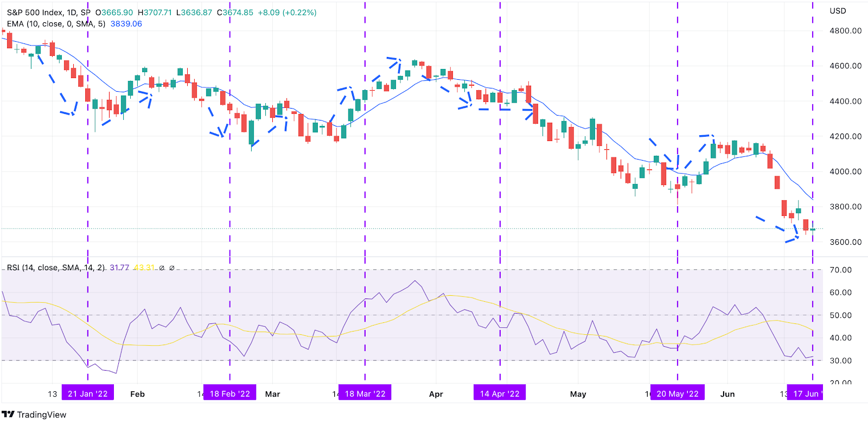Open the EMA (10, close, 0, SMA, 5) legend
This screenshot has height=426, width=868.
[56, 24]
